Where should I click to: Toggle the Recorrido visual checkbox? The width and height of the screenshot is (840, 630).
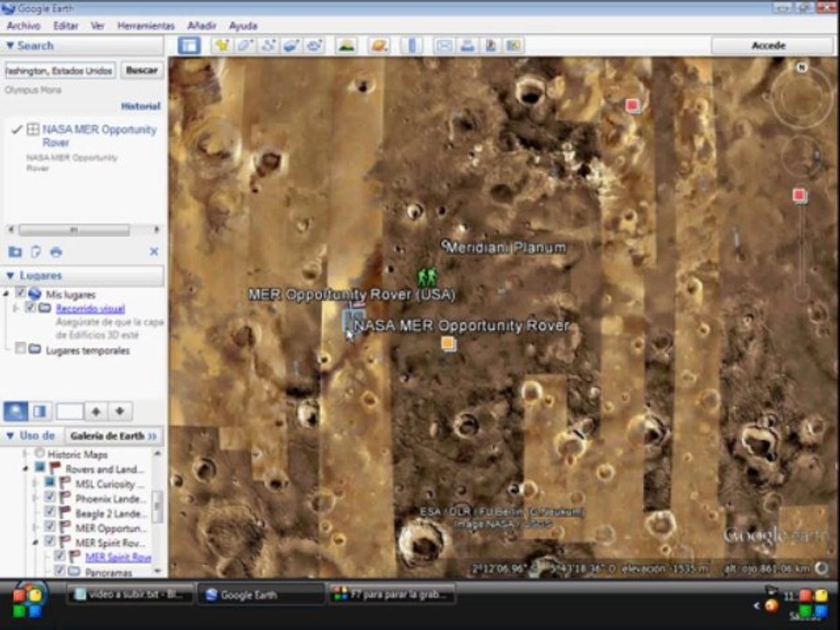click(30, 307)
